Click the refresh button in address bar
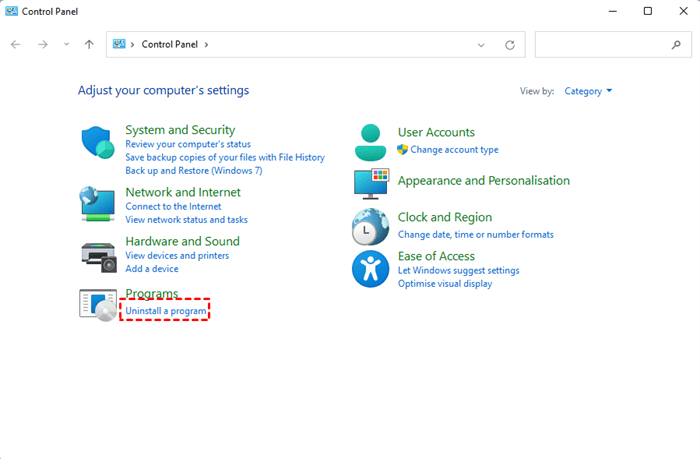 point(510,45)
